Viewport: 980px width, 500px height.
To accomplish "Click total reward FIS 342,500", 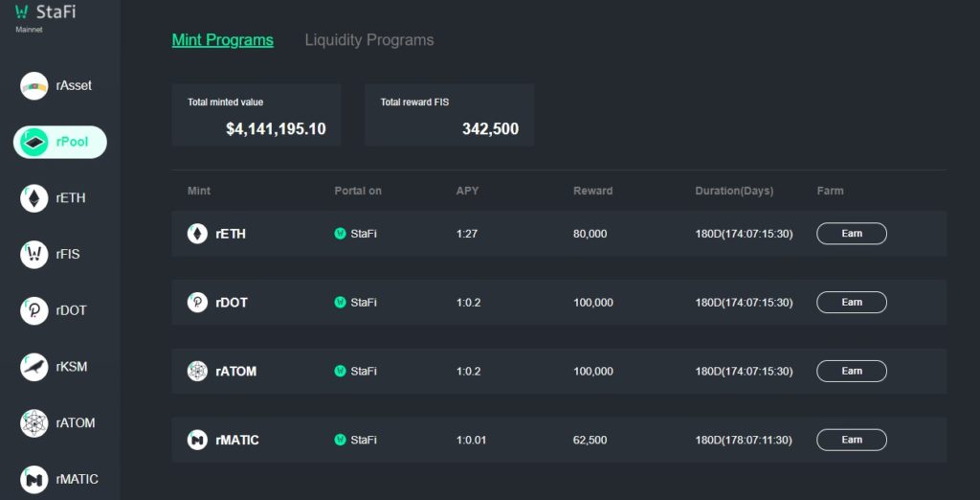I will [490, 129].
